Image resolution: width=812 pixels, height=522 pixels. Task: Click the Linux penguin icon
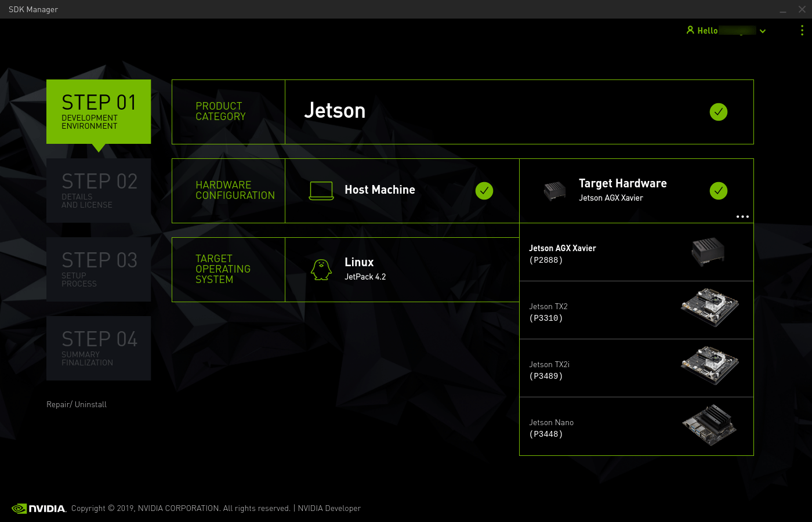pyautogui.click(x=321, y=269)
